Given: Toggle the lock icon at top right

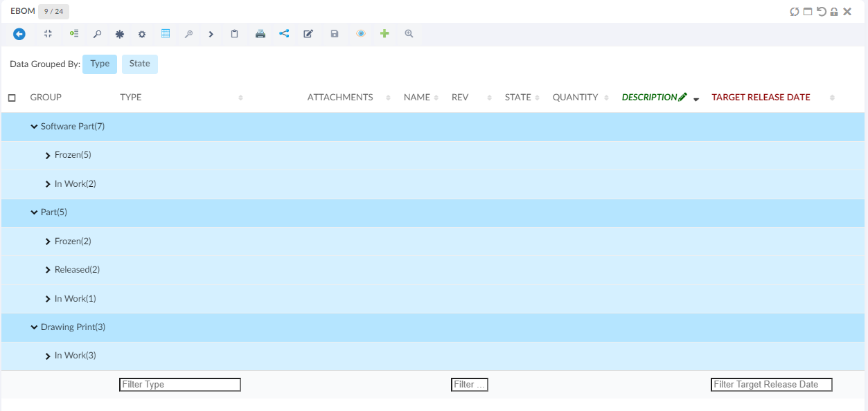Looking at the screenshot, I should pyautogui.click(x=834, y=12).
